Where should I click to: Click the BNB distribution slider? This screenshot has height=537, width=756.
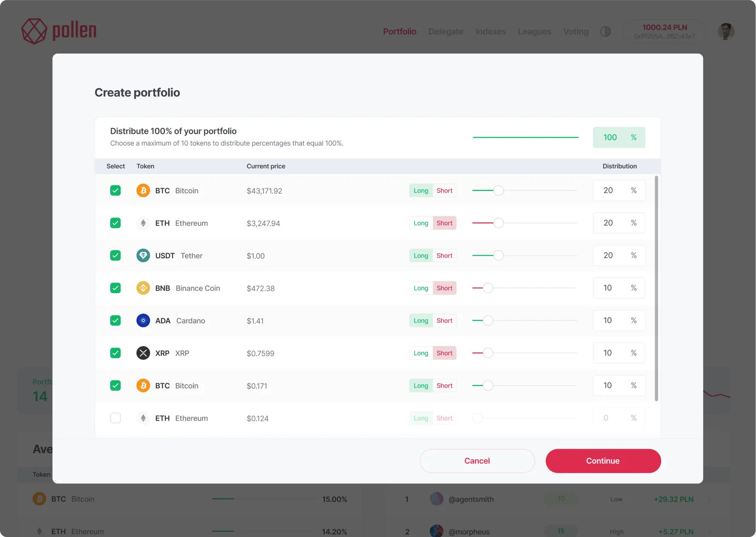pos(524,288)
